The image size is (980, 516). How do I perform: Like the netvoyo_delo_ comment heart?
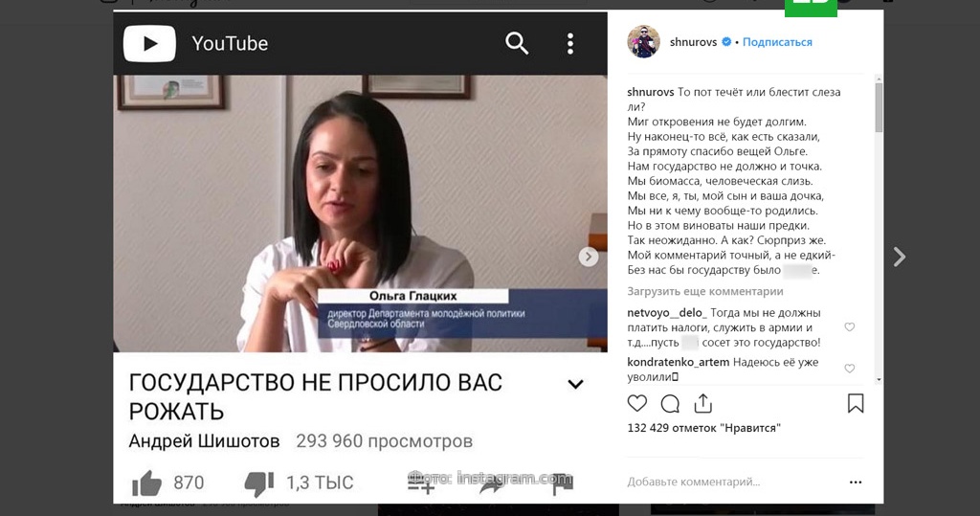[850, 327]
